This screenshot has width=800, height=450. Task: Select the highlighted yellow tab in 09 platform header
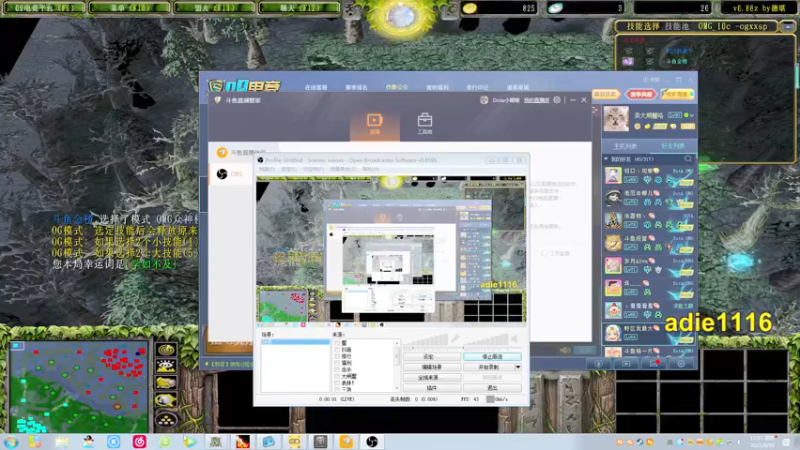[x=396, y=87]
